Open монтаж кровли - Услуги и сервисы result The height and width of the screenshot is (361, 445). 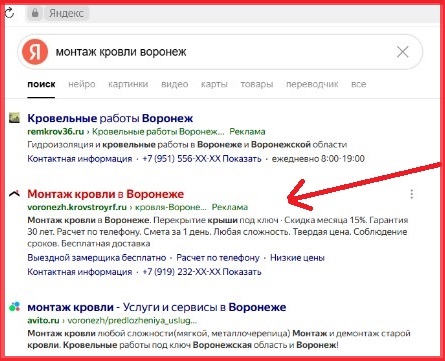point(157,307)
